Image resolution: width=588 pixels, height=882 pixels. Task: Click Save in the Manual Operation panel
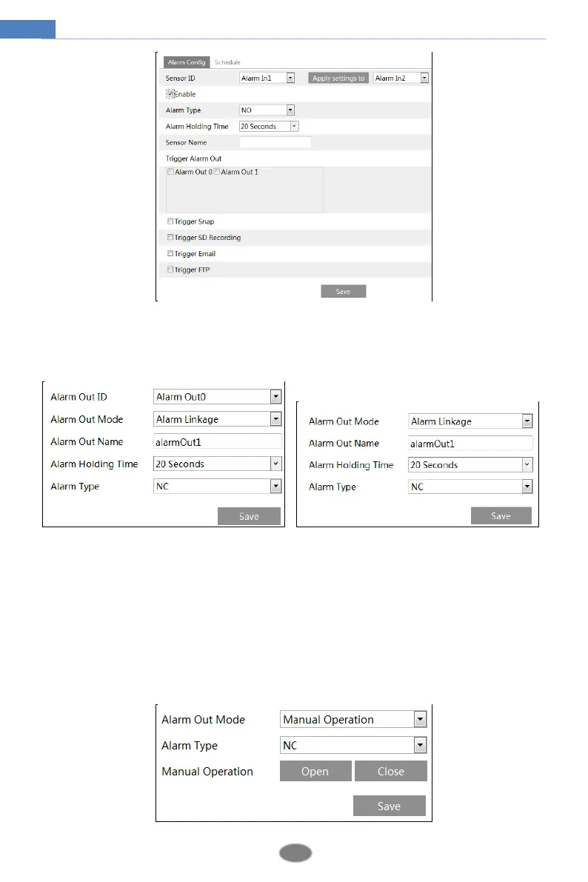pos(389,806)
